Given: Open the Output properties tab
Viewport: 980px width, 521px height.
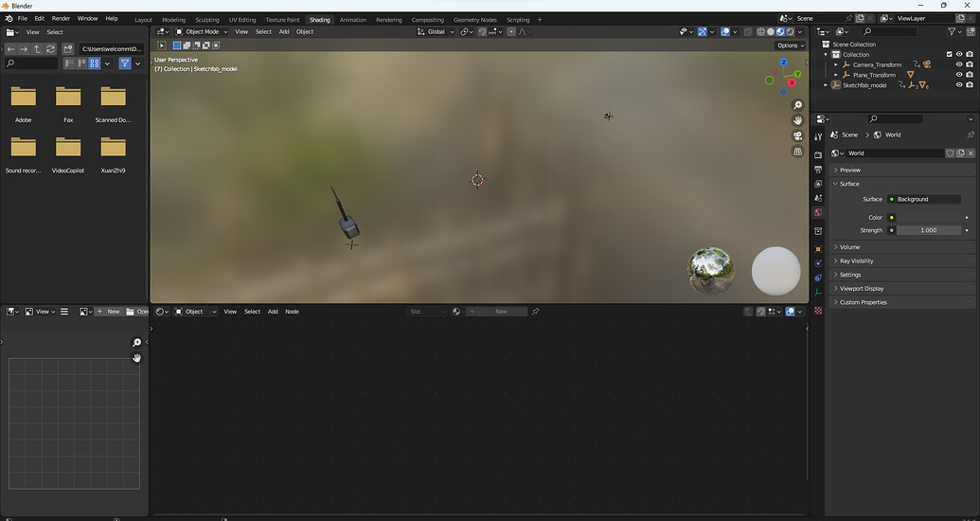Looking at the screenshot, I should point(818,170).
